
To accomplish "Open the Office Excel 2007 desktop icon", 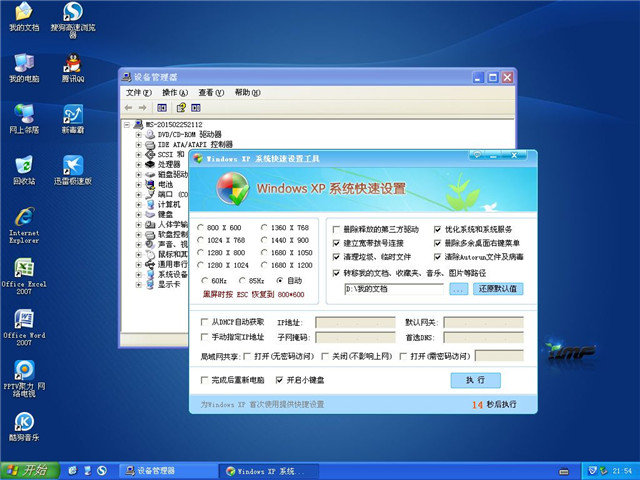I will pos(24,276).
